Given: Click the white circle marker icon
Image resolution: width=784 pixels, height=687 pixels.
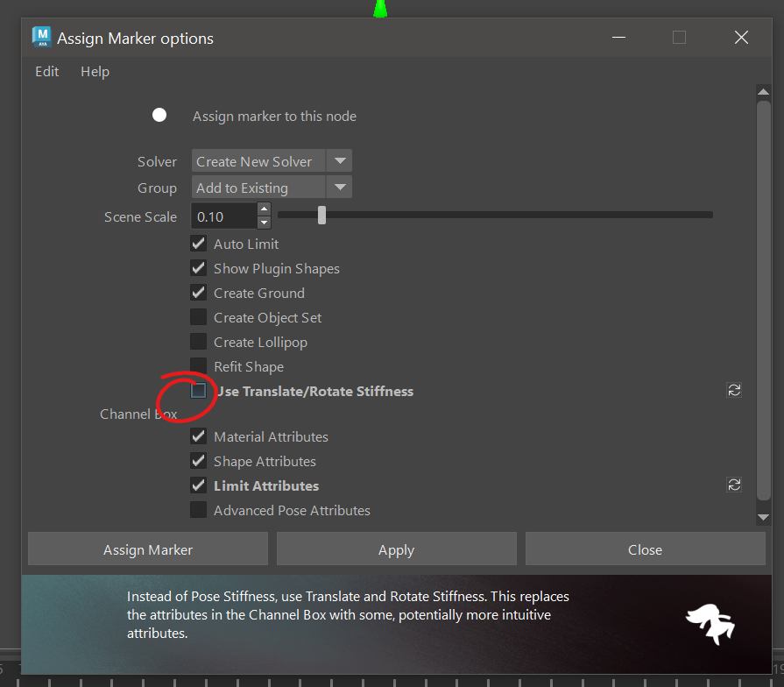Looking at the screenshot, I should (159, 116).
